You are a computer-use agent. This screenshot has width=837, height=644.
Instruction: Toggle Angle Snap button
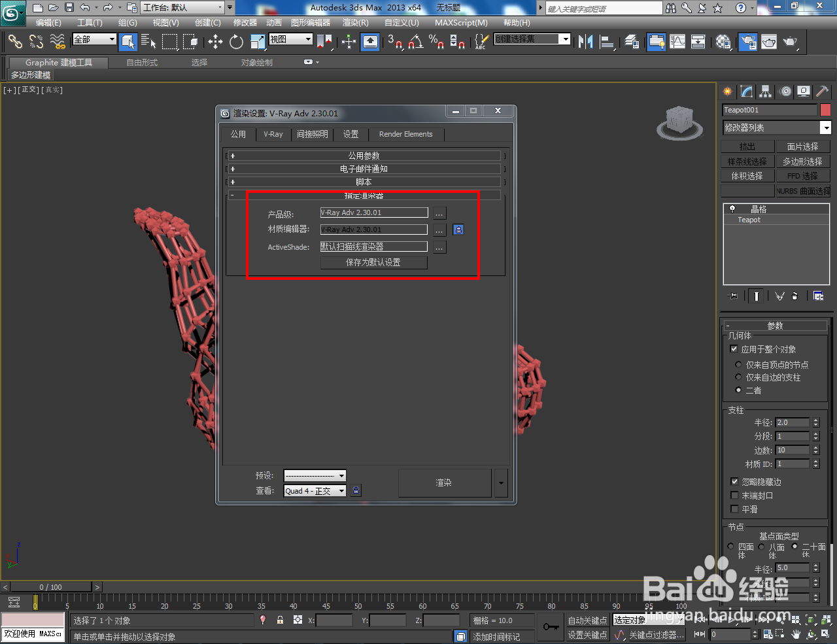[416, 42]
